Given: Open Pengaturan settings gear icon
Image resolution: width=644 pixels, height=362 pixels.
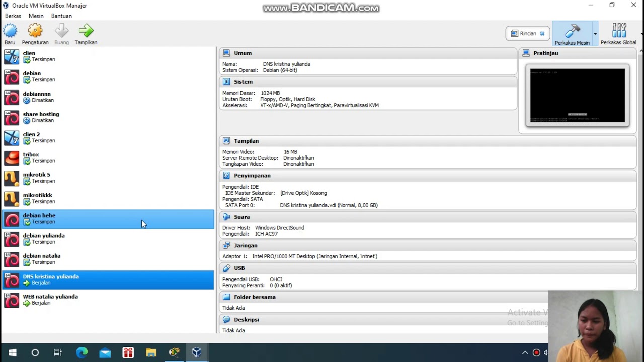Looking at the screenshot, I should [x=35, y=31].
